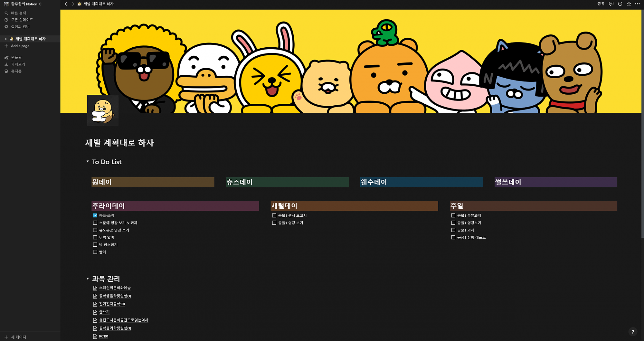Click the 주일 heading block
The width and height of the screenshot is (644, 341).
coord(533,206)
